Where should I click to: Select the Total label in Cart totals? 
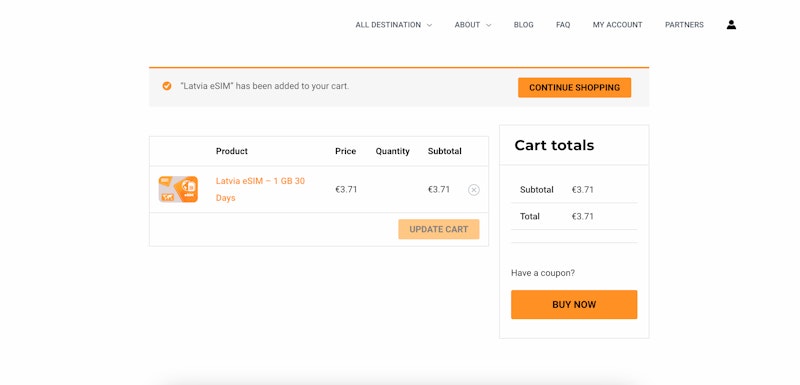530,216
